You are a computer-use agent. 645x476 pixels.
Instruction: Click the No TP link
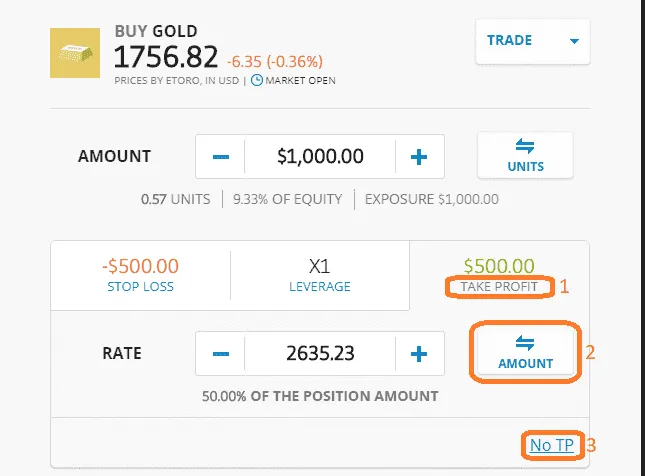(x=552, y=445)
